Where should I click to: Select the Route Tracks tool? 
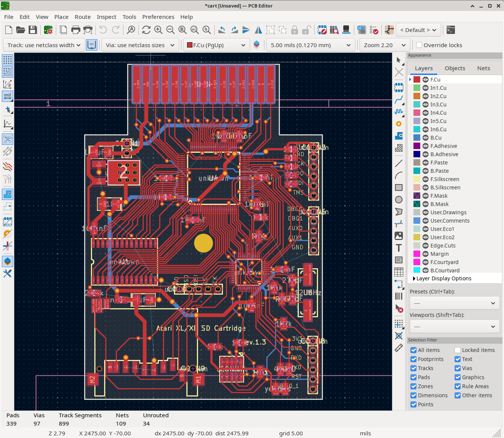pyautogui.click(x=399, y=100)
